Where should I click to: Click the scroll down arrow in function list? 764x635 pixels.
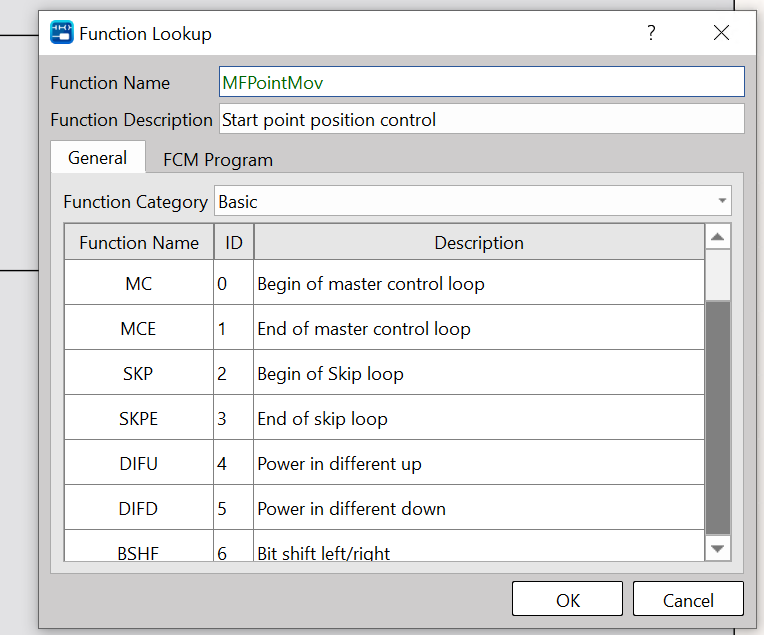(x=718, y=547)
